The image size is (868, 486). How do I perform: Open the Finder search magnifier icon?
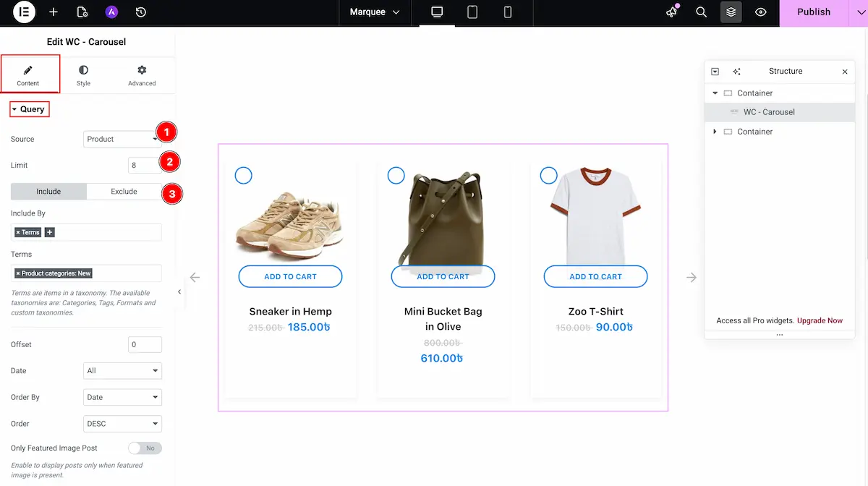coord(701,12)
